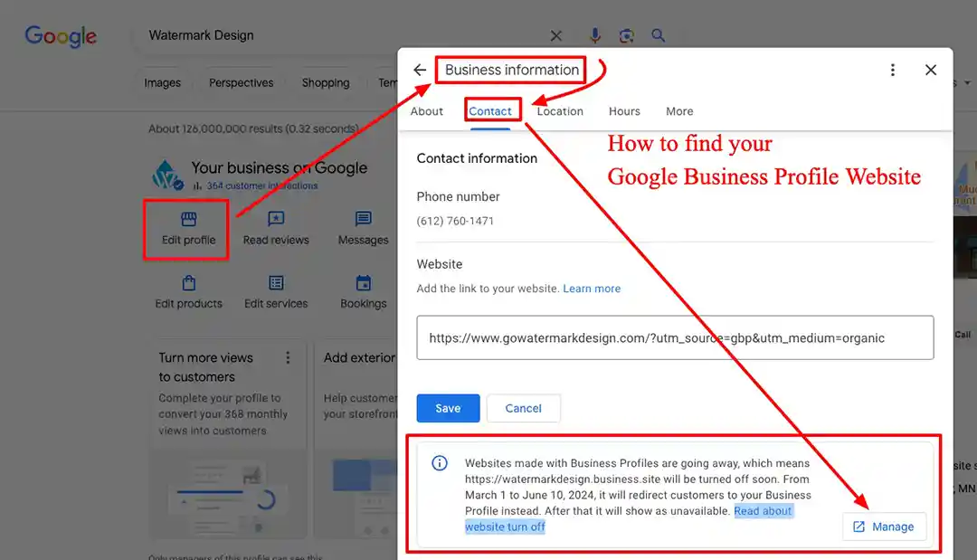Filter results by Images
Screen dimensions: 977x560
coord(162,83)
